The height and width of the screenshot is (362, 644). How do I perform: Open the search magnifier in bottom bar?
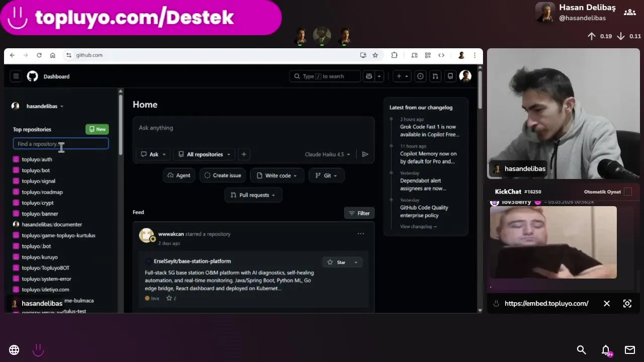[582, 350]
